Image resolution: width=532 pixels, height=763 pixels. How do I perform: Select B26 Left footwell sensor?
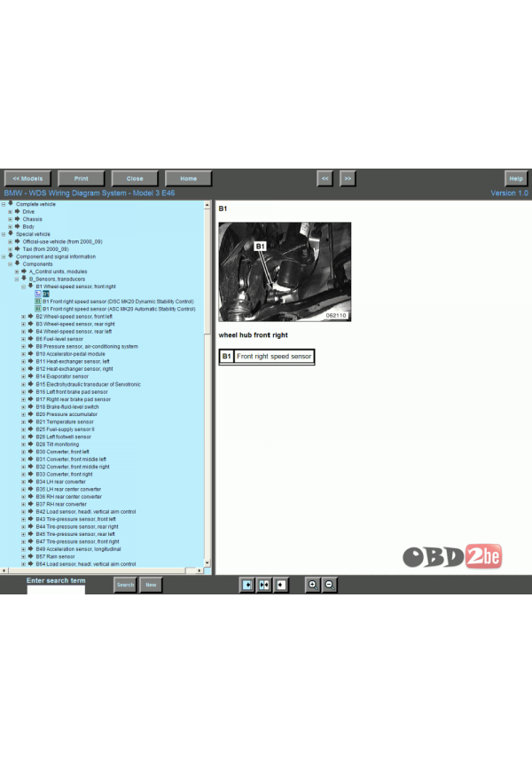click(64, 437)
